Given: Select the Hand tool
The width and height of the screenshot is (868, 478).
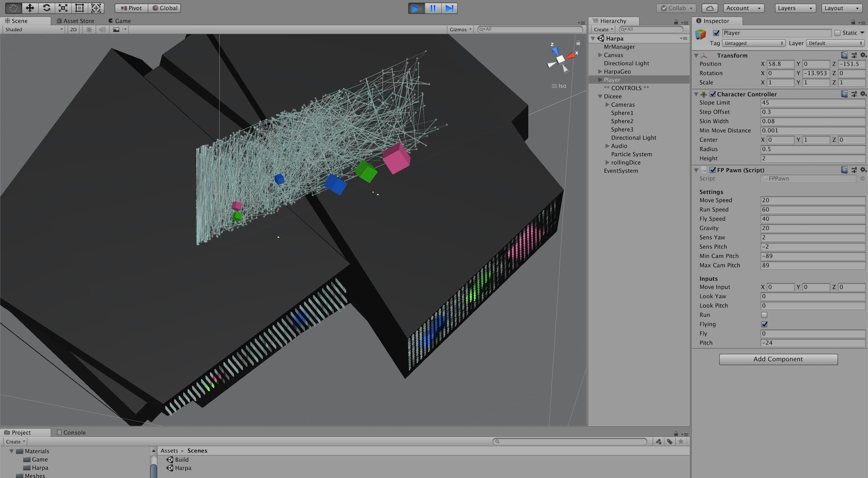Looking at the screenshot, I should [x=13, y=8].
